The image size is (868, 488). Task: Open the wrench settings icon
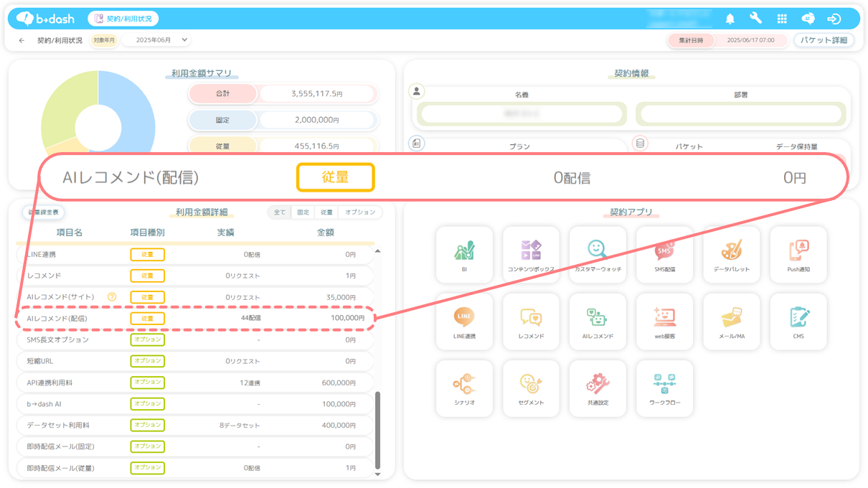756,19
